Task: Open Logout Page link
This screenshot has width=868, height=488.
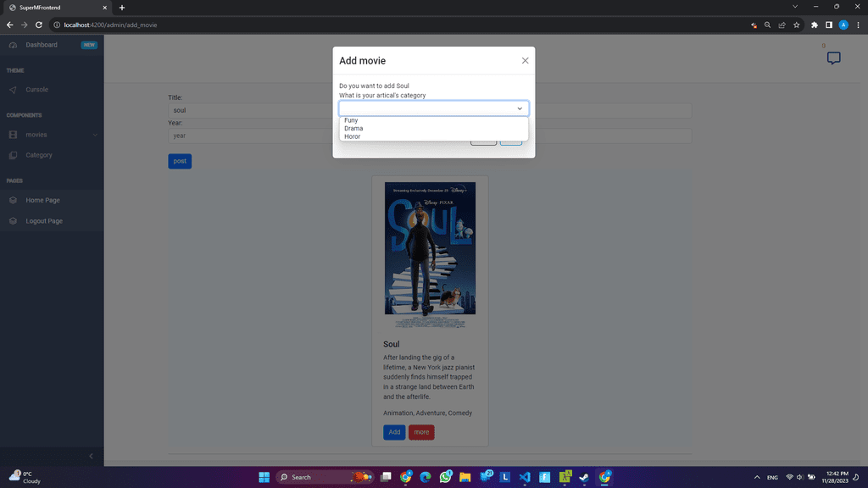Action: tap(44, 221)
